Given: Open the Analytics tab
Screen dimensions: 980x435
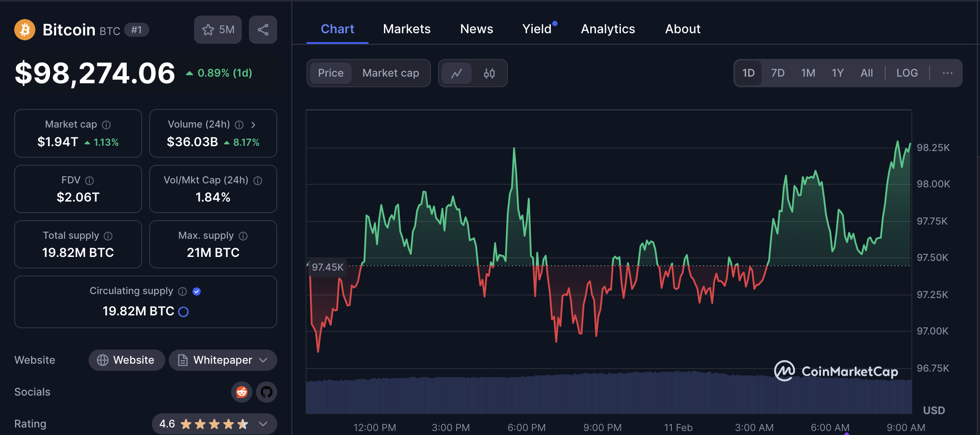Looking at the screenshot, I should tap(608, 29).
